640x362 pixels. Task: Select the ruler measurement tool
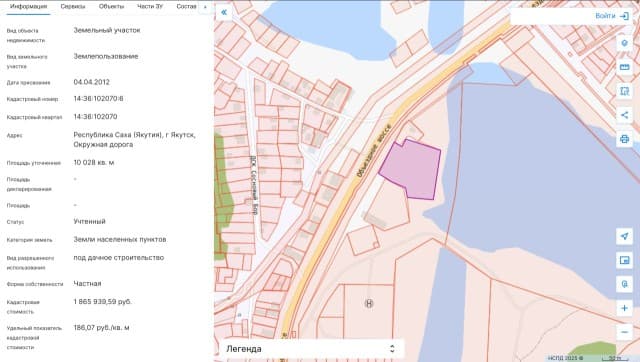tap(624, 67)
